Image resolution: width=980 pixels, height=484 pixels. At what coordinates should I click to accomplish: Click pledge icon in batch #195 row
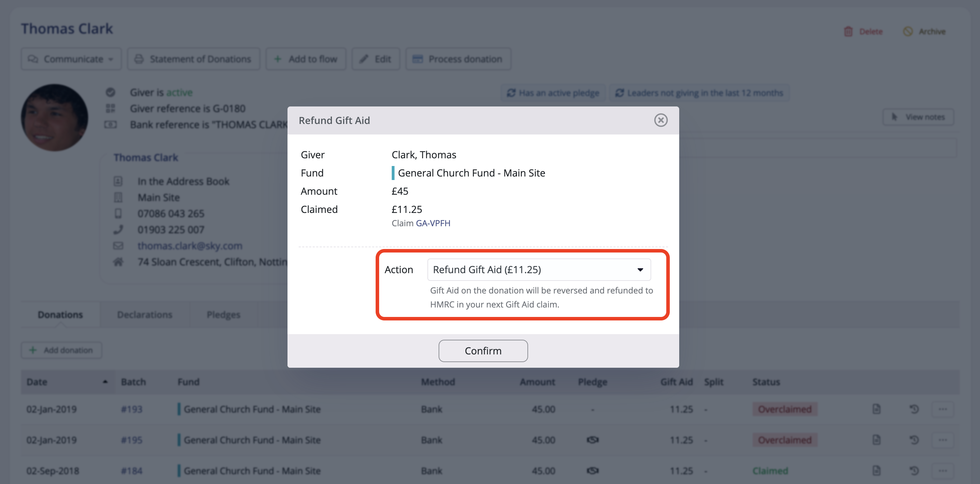click(592, 440)
